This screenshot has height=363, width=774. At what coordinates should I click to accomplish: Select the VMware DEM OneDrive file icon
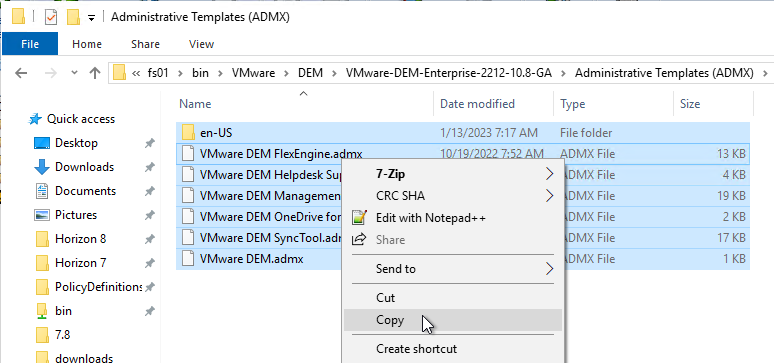[x=188, y=217]
